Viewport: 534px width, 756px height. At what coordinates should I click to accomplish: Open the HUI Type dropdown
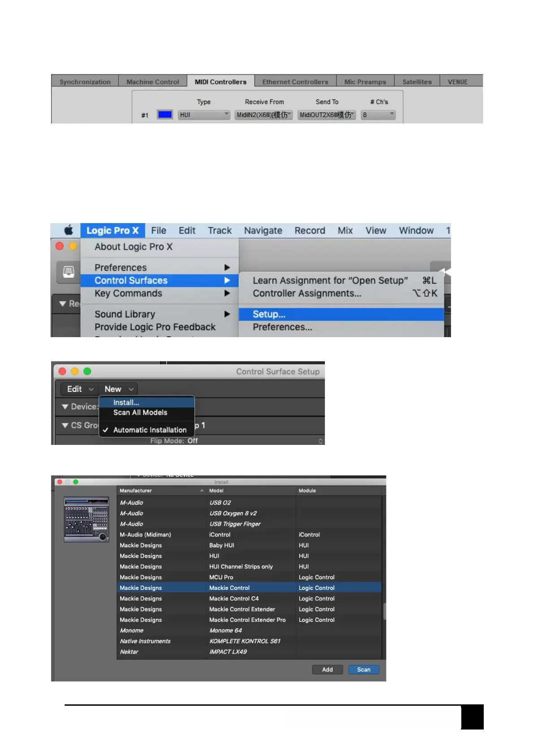204,115
